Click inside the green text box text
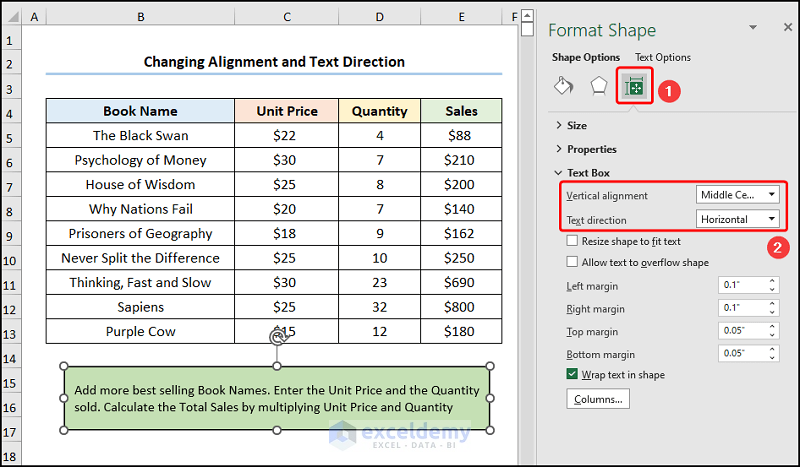The width and height of the screenshot is (800, 467). pyautogui.click(x=277, y=399)
